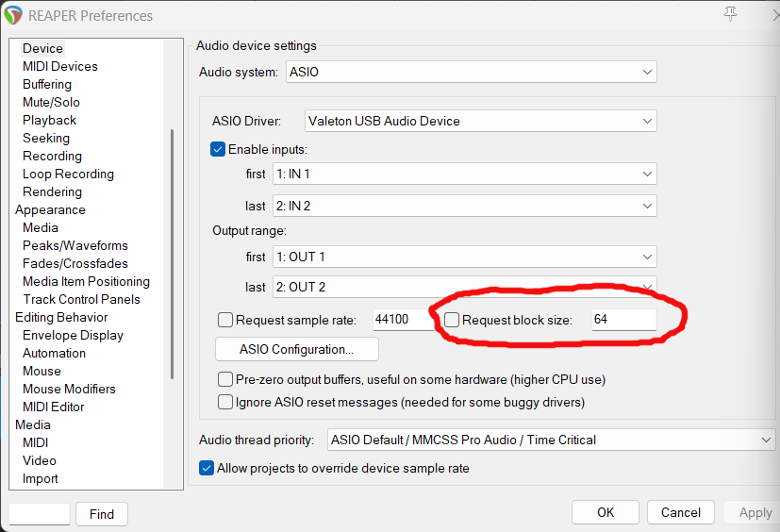This screenshot has width=780, height=532.
Task: Select MIDI Devices in preferences tree
Action: click(x=60, y=66)
